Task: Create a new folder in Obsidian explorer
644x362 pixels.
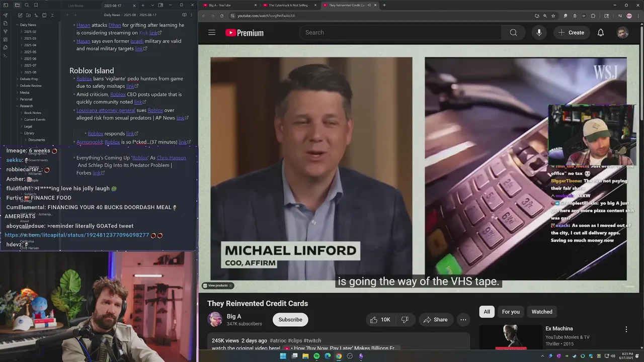Action: tap(28, 15)
